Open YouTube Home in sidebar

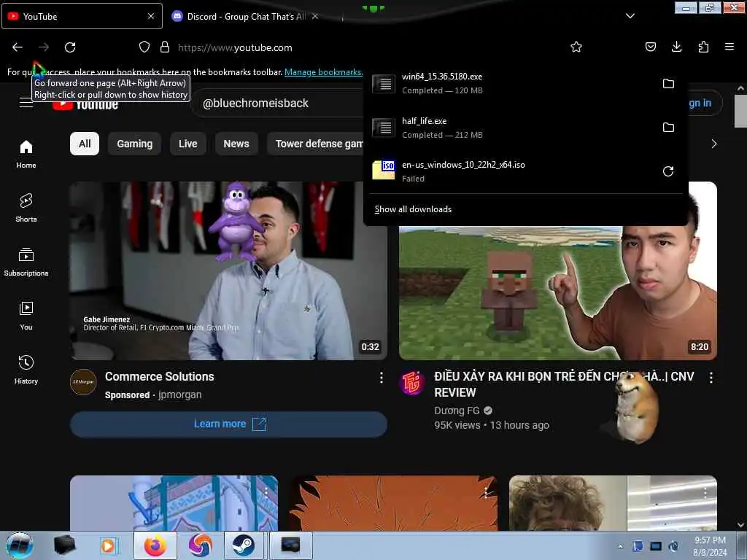pos(26,155)
